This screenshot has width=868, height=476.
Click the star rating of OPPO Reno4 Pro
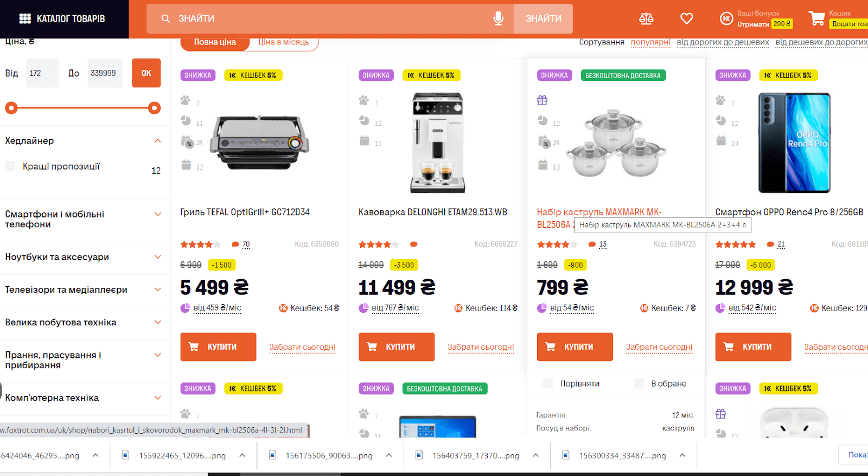click(736, 245)
